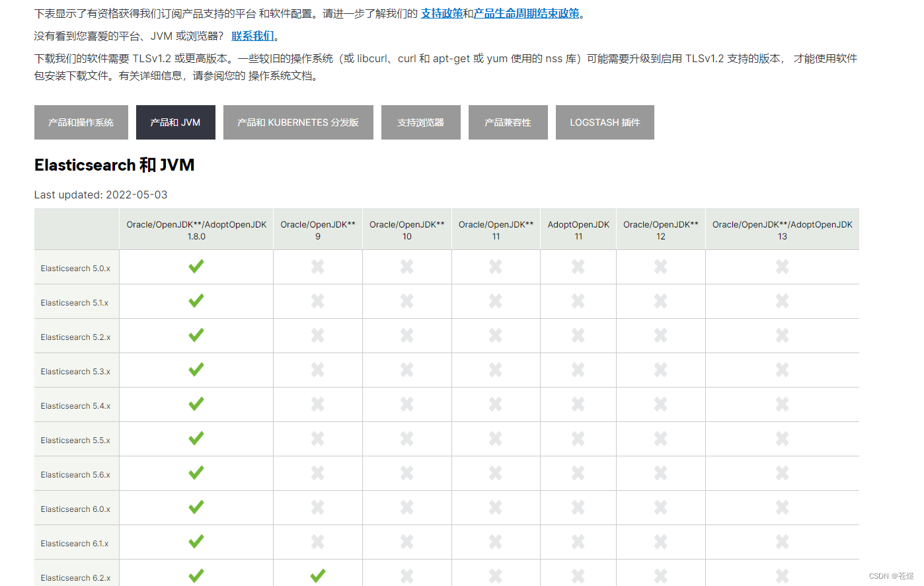Click green check for Elasticsearch 5.0.x JDK 1.8.0
Image resolution: width=924 pixels, height=586 pixels.
[196, 267]
